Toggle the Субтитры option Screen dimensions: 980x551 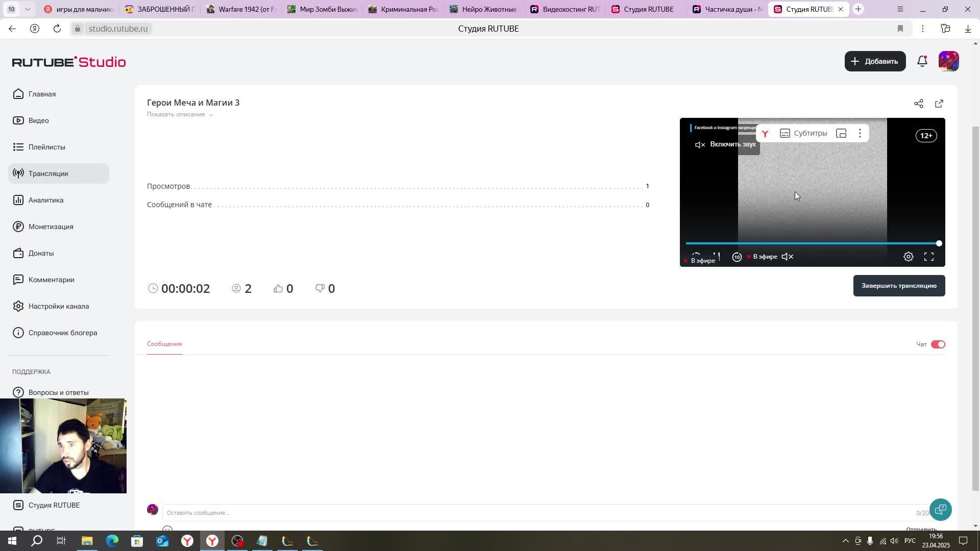[803, 134]
